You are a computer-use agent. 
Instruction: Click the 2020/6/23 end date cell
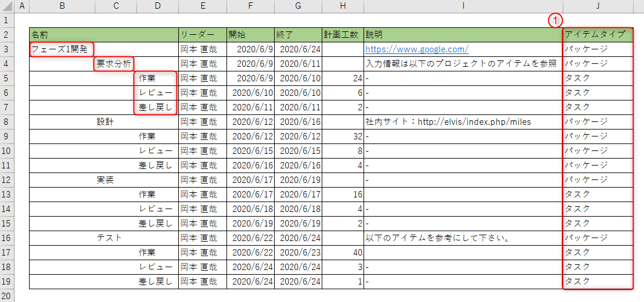point(300,253)
